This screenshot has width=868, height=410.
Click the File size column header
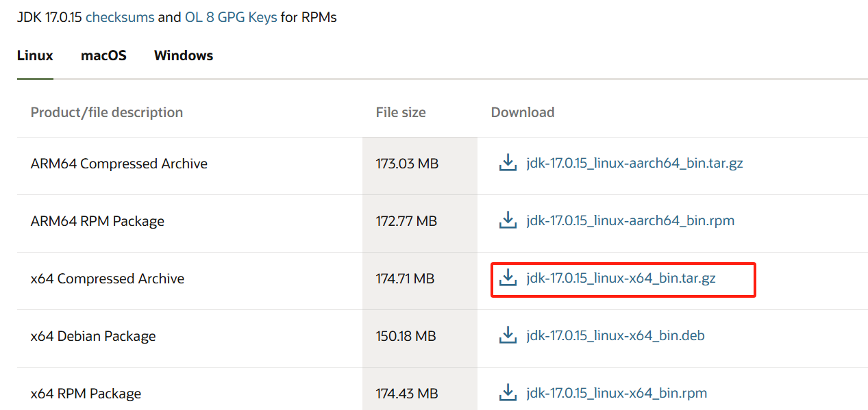401,112
